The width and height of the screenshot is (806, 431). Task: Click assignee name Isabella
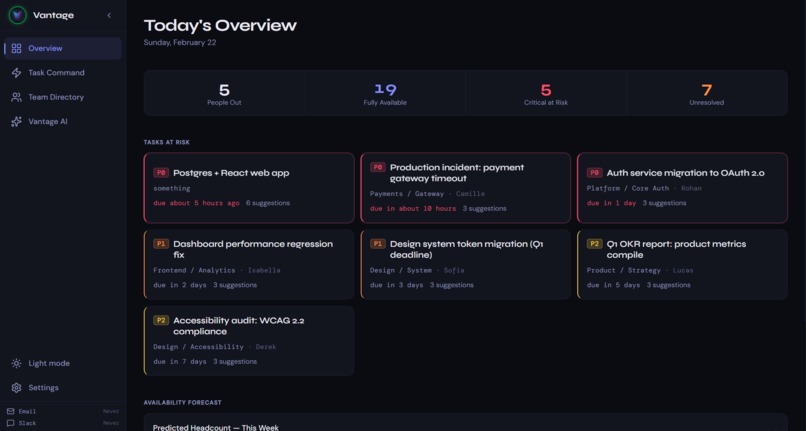pos(264,271)
